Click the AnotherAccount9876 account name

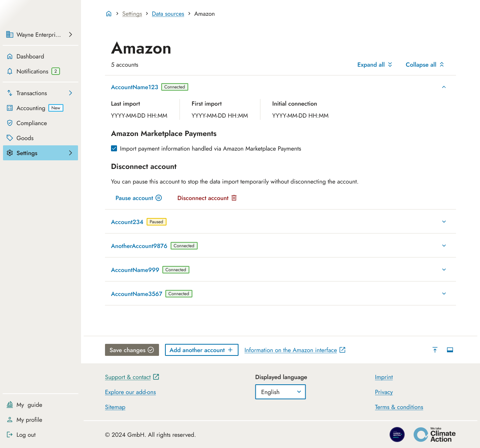coord(139,246)
